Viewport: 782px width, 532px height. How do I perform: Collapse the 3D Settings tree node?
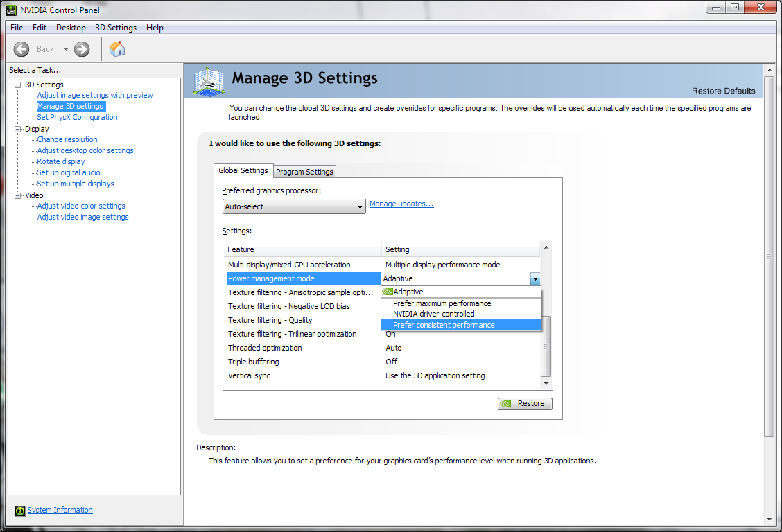[x=18, y=85]
